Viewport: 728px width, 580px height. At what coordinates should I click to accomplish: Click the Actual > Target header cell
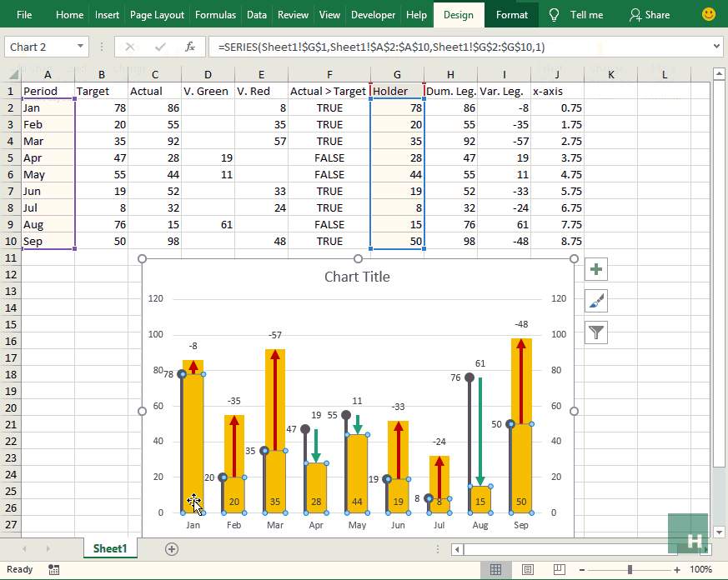click(329, 91)
